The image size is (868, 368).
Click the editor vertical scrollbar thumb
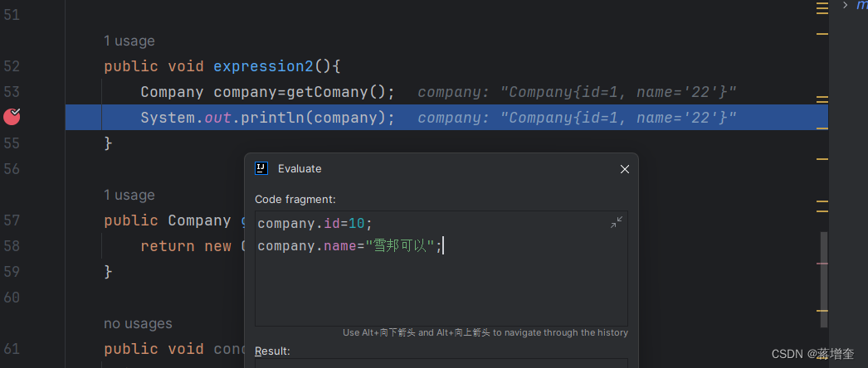coord(824,279)
